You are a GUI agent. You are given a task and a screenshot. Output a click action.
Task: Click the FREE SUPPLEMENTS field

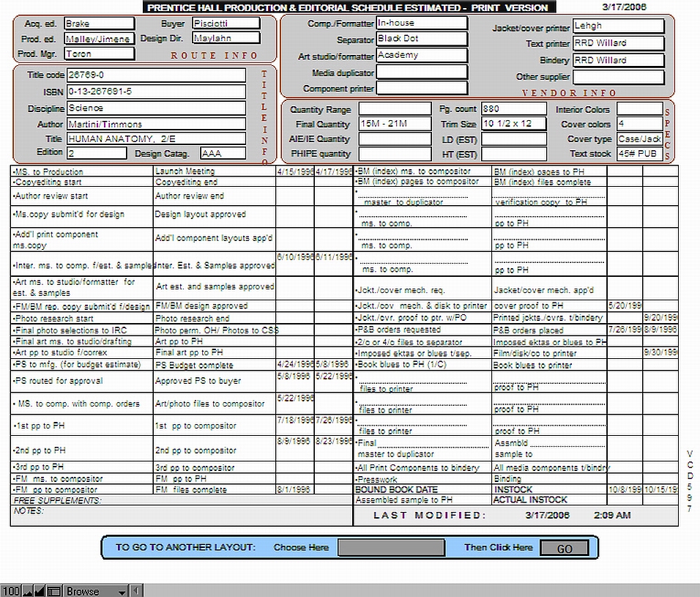point(182,500)
